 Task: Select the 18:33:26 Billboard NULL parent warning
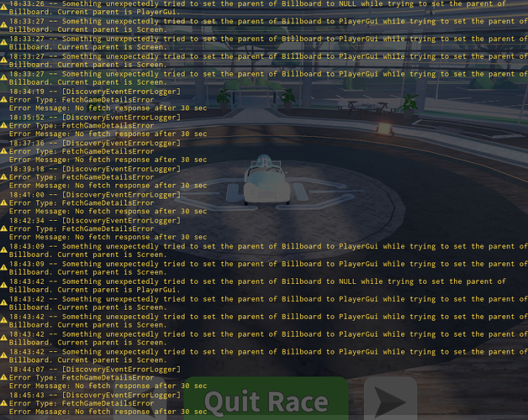257,8
